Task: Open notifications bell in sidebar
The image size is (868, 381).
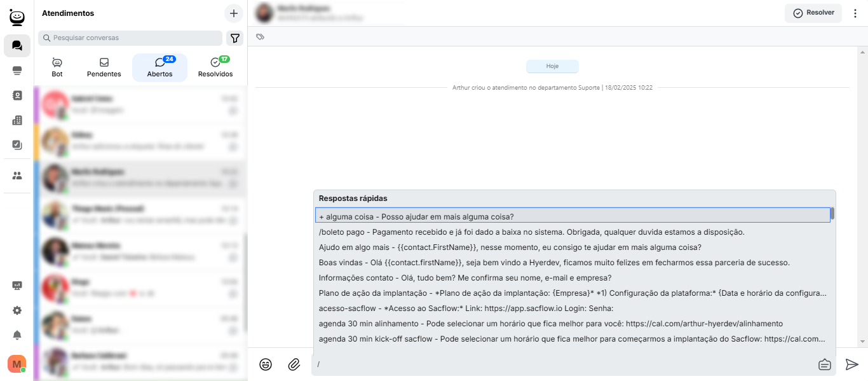Action: click(17, 335)
